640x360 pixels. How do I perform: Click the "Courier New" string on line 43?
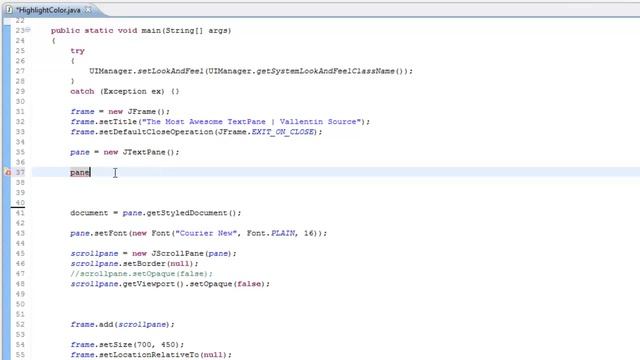[206, 233]
